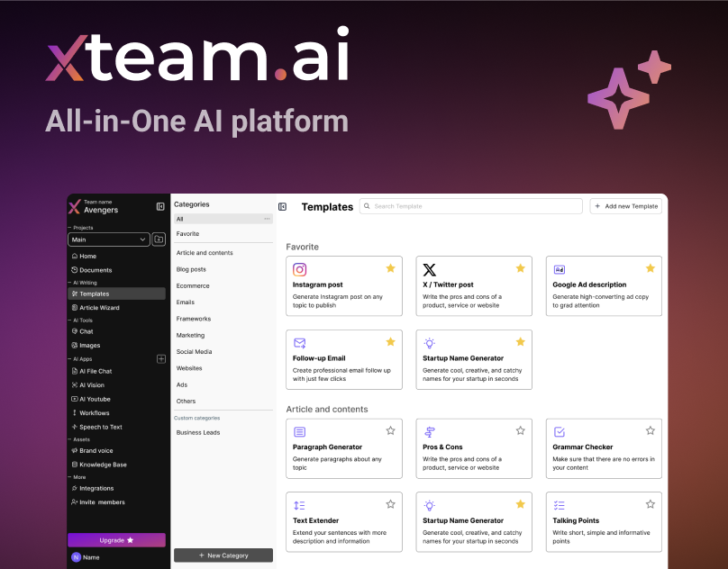Click the Grammar Checker checkmark icon
Image resolution: width=728 pixels, height=569 pixels.
pos(560,432)
